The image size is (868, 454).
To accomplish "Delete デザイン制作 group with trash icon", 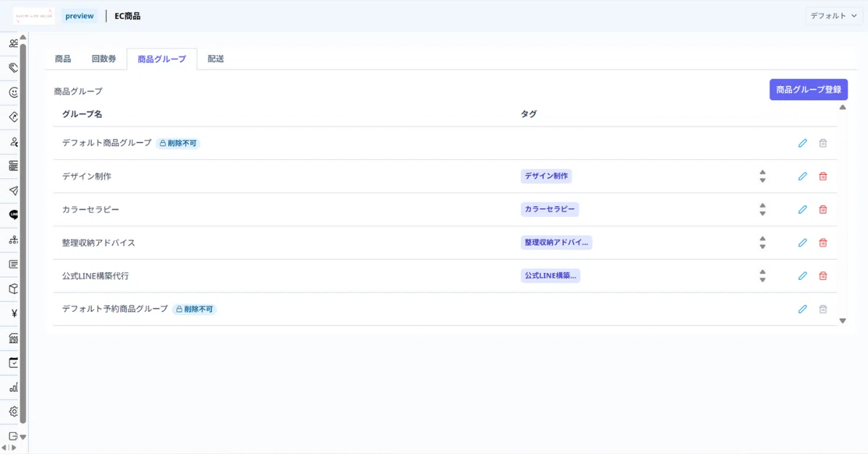I will 822,176.
